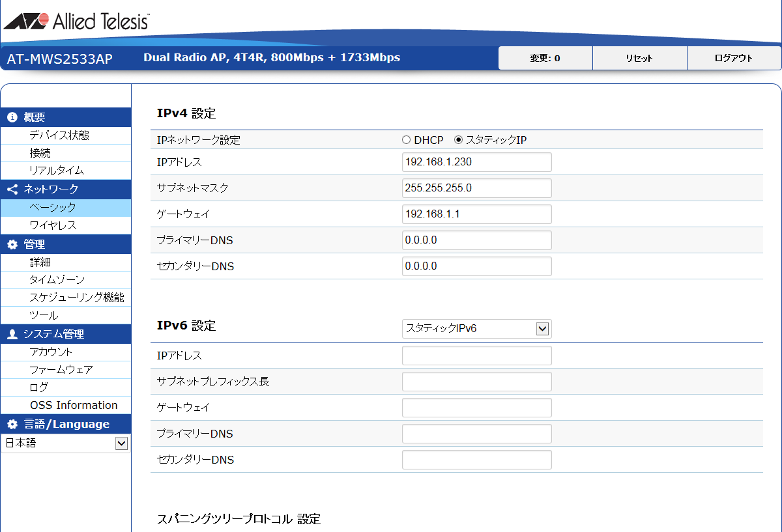
Task: Open the 日本語 language dropdown
Action: tap(65, 443)
